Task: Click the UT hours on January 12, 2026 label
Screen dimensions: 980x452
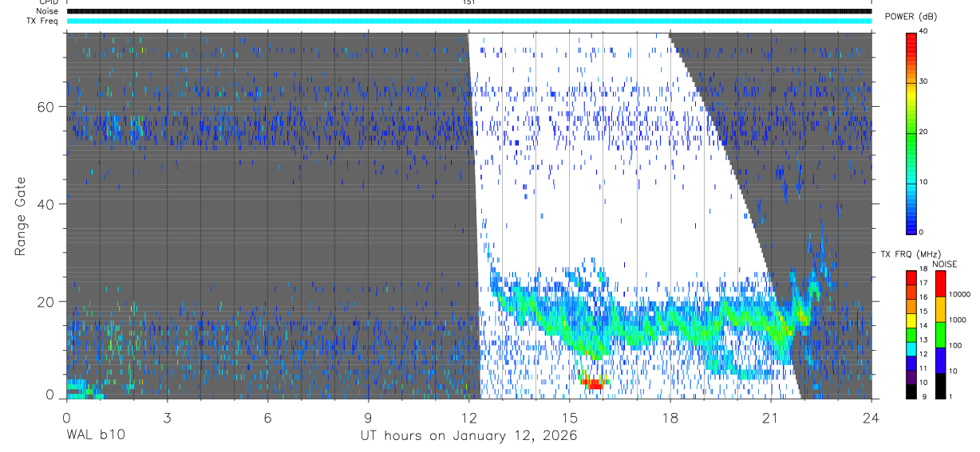Action: (x=468, y=436)
